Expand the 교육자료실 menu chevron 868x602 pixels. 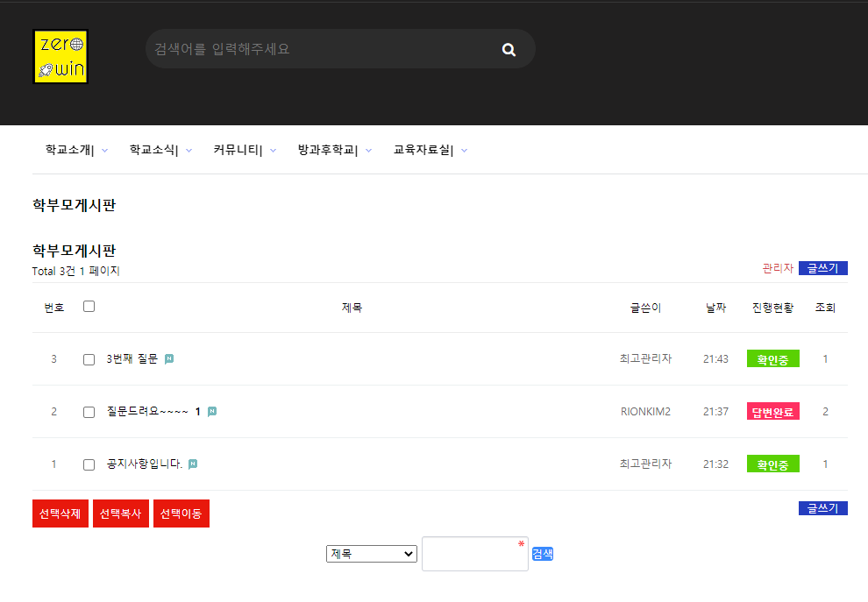pyautogui.click(x=465, y=151)
